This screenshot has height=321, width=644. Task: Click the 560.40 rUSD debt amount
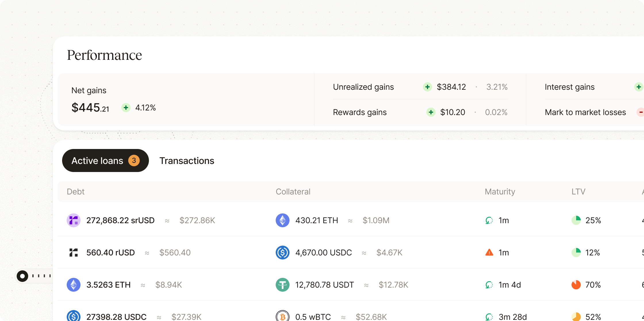110,253
